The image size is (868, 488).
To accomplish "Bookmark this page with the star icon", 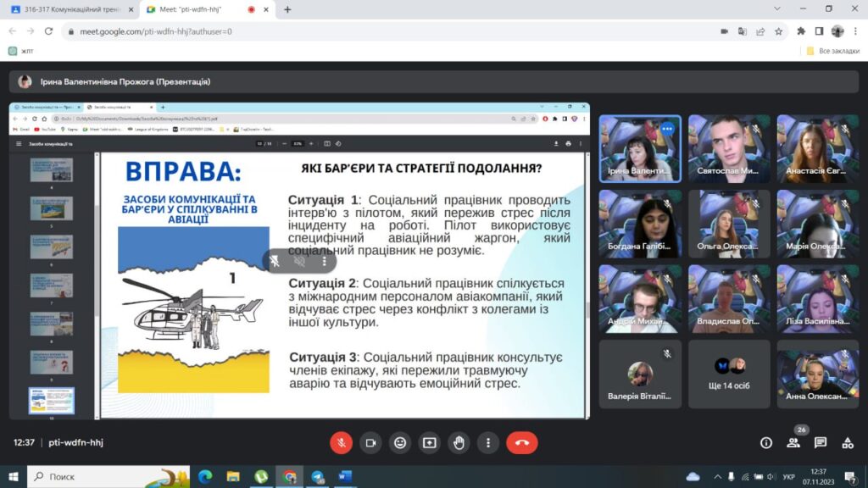I will coord(778,31).
